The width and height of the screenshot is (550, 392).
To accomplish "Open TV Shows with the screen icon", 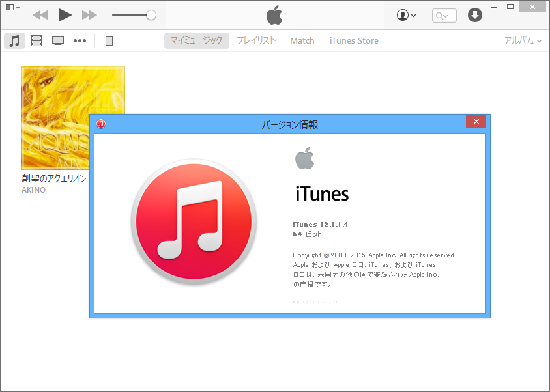I will pyautogui.click(x=58, y=40).
